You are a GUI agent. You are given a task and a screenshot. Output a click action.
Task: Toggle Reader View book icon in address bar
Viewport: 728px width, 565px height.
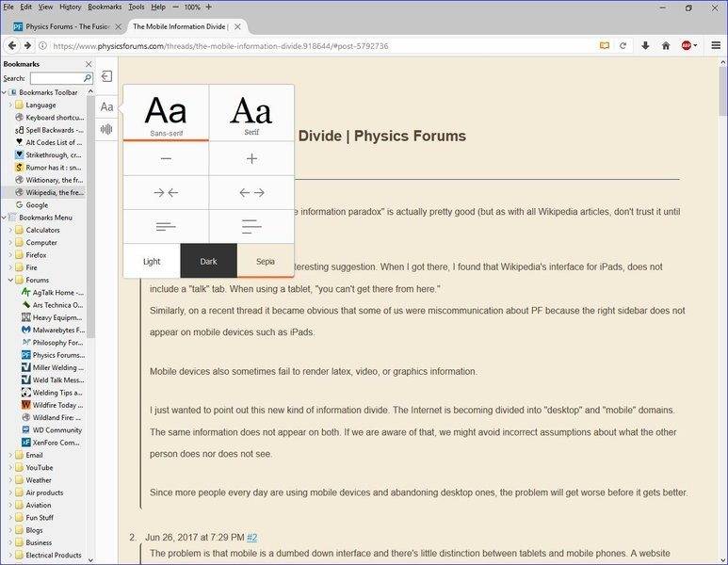coord(604,45)
